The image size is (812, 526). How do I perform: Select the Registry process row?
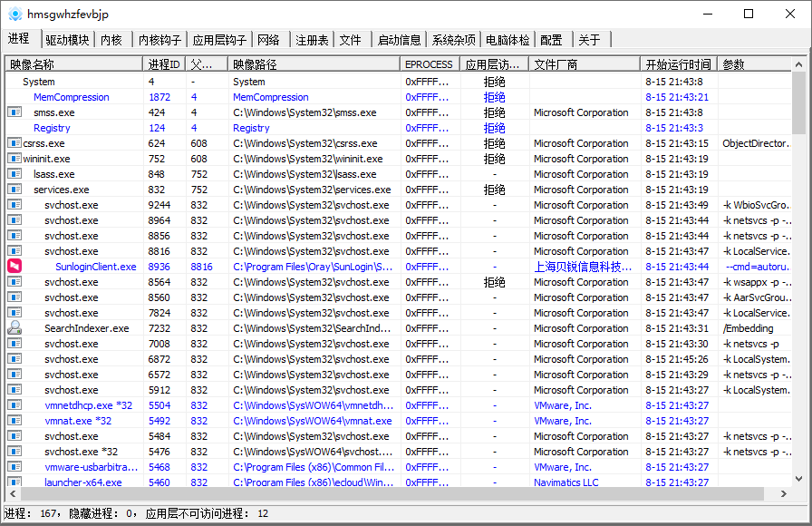pos(398,128)
